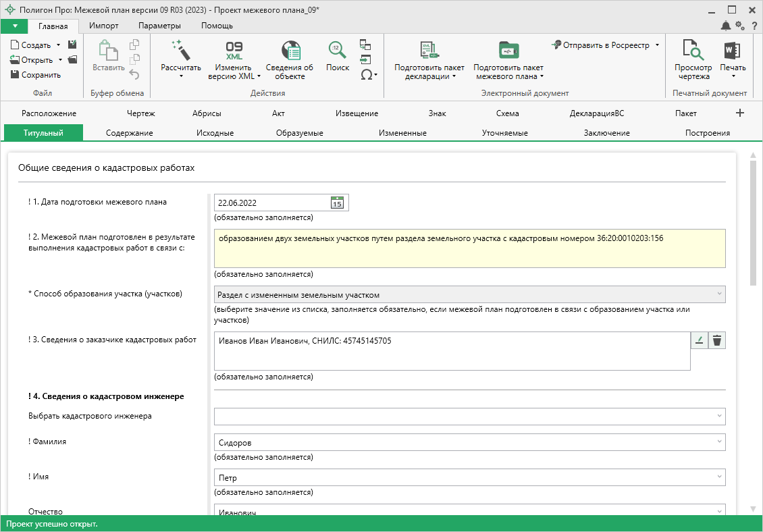
Task: Open Отправить в Росреестр dropdown arrow
Action: coord(657,45)
